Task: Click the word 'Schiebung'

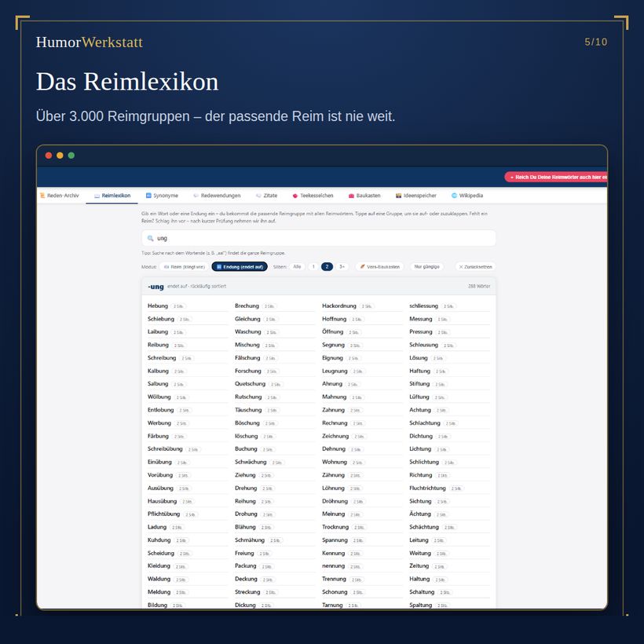Action: tap(160, 319)
